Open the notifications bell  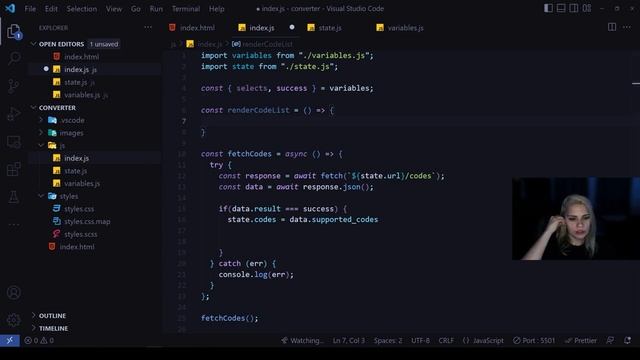(x=627, y=340)
